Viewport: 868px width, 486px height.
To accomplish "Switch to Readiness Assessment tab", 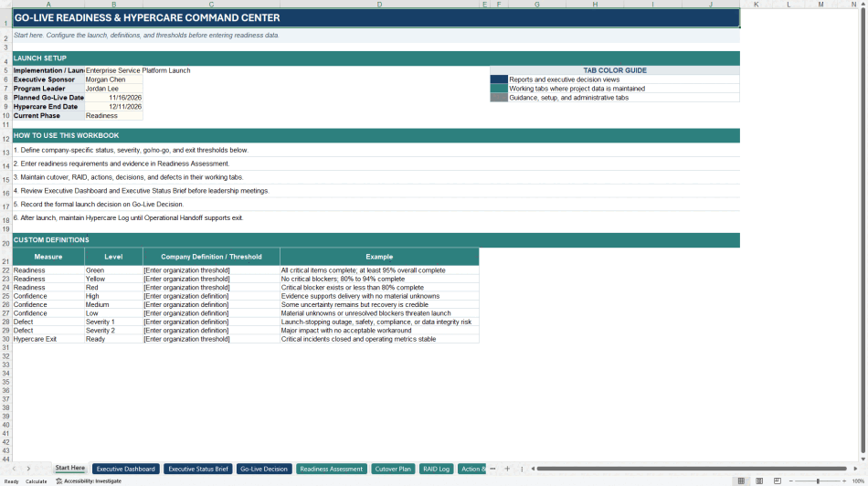I will 331,469.
